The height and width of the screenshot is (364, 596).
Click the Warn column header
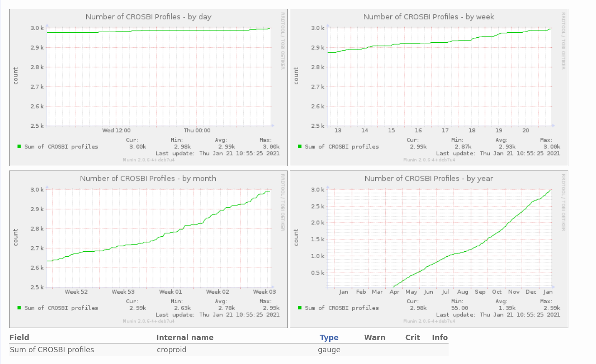coord(374,338)
